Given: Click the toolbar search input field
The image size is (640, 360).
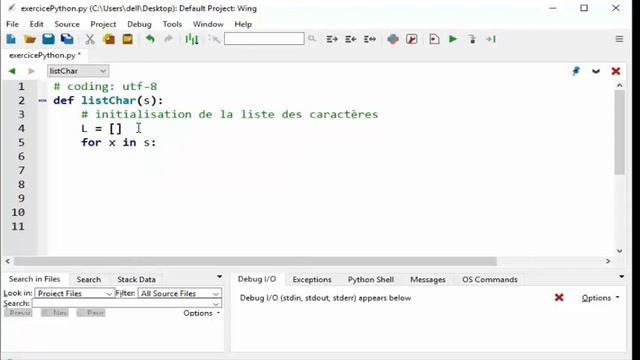Looking at the screenshot, I should coord(264,39).
